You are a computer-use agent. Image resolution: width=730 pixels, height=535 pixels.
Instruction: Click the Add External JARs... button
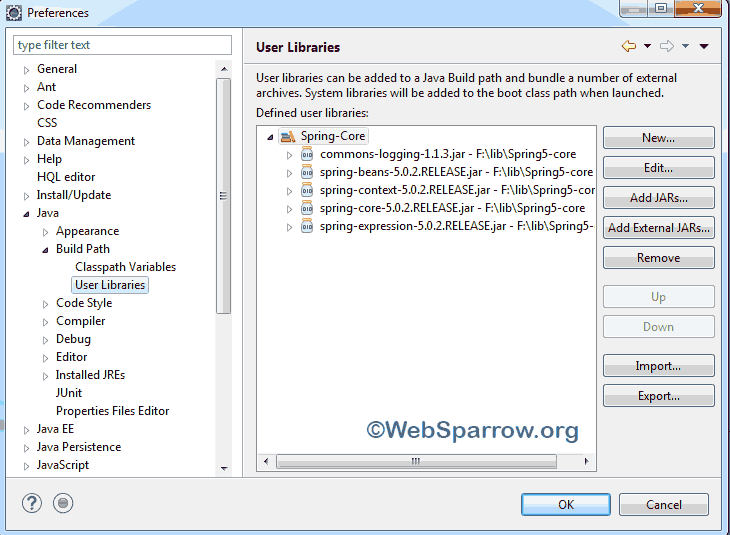click(658, 228)
